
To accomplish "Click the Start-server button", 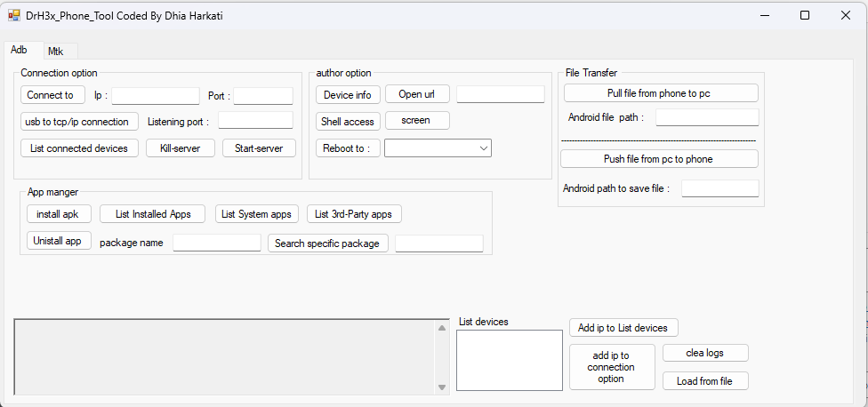I will point(259,148).
